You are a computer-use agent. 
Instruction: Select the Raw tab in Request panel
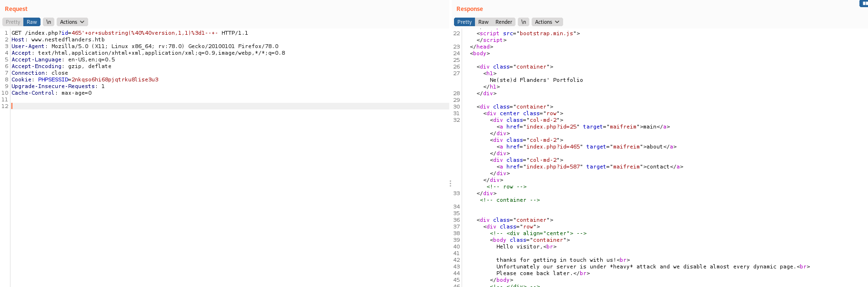[32, 22]
